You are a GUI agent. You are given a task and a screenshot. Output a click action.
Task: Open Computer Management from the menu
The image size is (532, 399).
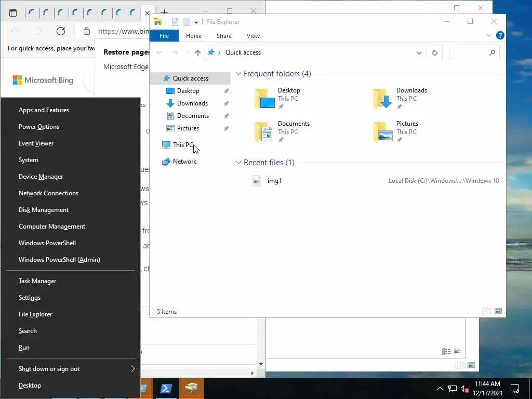(x=52, y=227)
